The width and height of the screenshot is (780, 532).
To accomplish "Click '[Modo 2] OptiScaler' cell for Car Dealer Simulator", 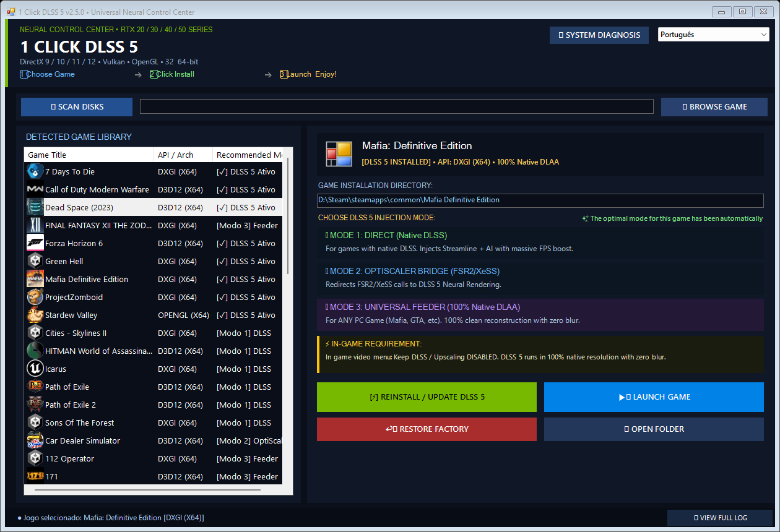I will pos(249,440).
